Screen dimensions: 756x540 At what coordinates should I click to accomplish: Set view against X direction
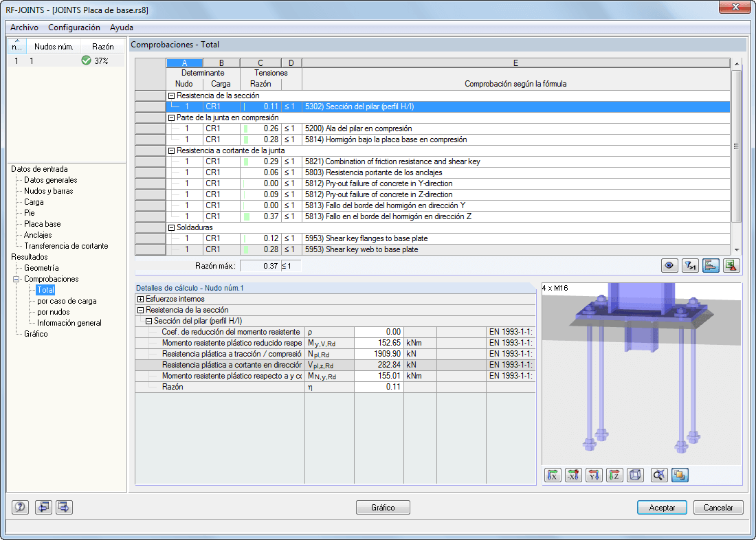click(573, 475)
